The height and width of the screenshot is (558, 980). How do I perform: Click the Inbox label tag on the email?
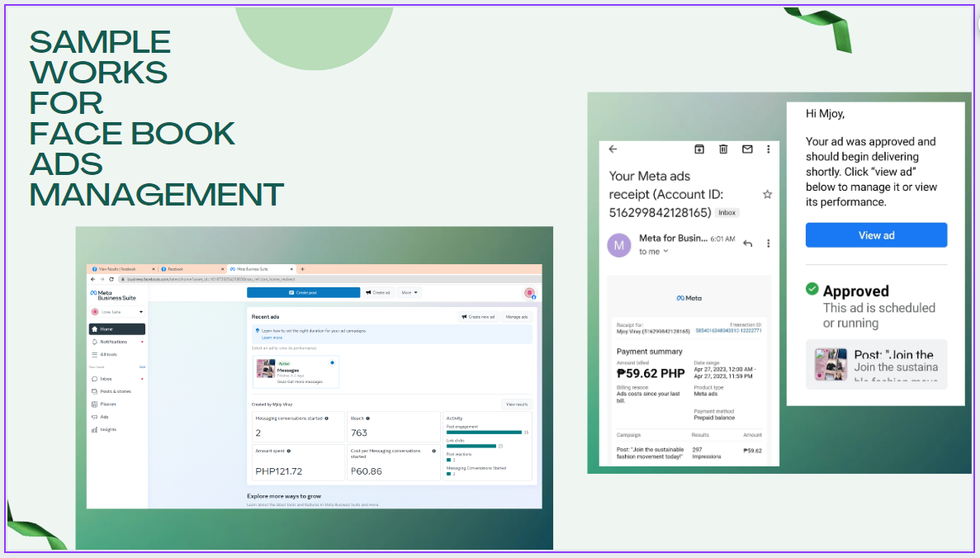point(727,212)
